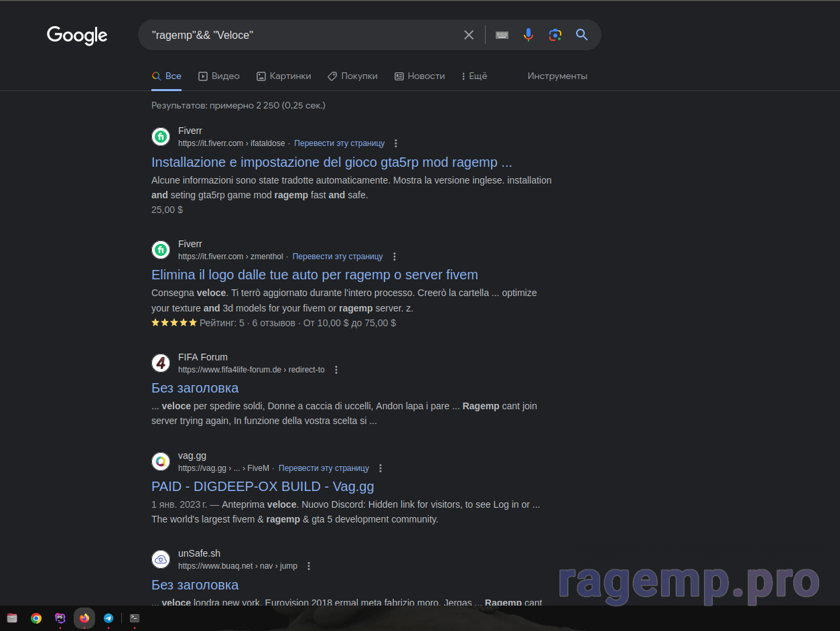Expand the Ещё more filters menu
Screen dimensions: 840x631
474,76
